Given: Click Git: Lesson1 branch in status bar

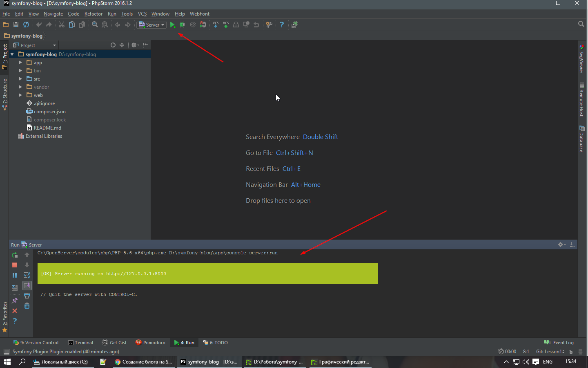Looking at the screenshot, I should pos(550,352).
